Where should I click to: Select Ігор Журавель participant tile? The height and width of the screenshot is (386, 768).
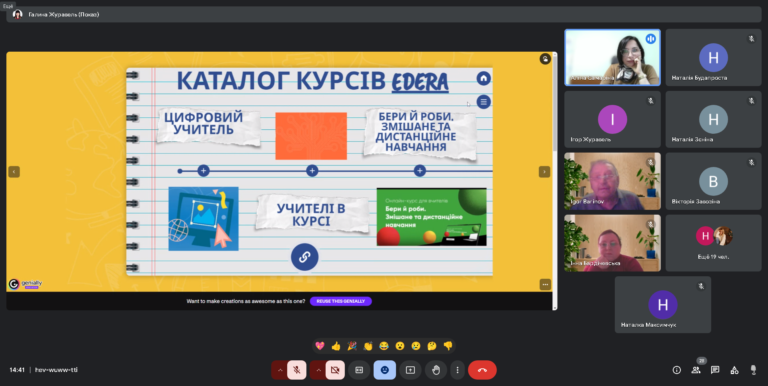[612, 120]
